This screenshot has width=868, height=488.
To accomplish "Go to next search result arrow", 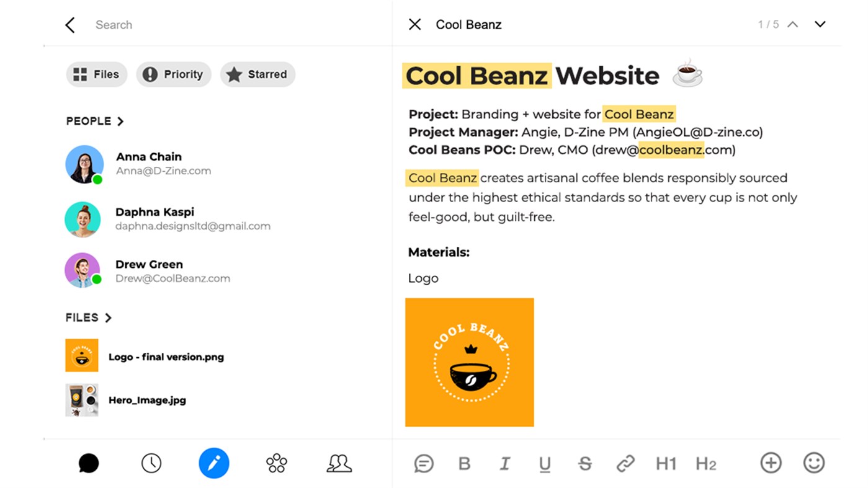I will (x=820, y=25).
